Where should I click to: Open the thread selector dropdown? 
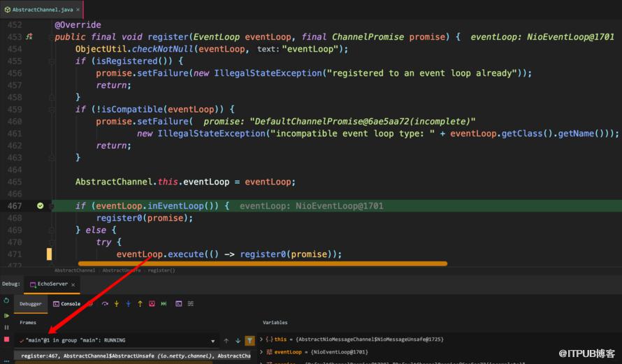coord(213,341)
